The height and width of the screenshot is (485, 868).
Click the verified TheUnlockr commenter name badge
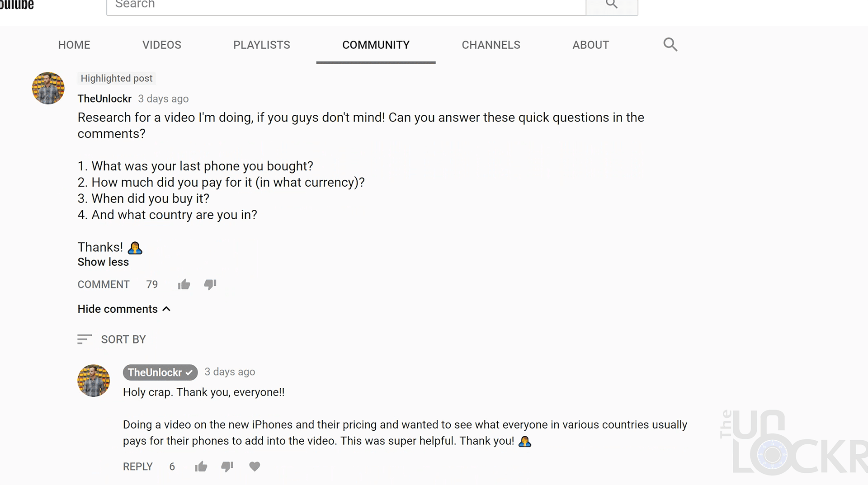(160, 372)
